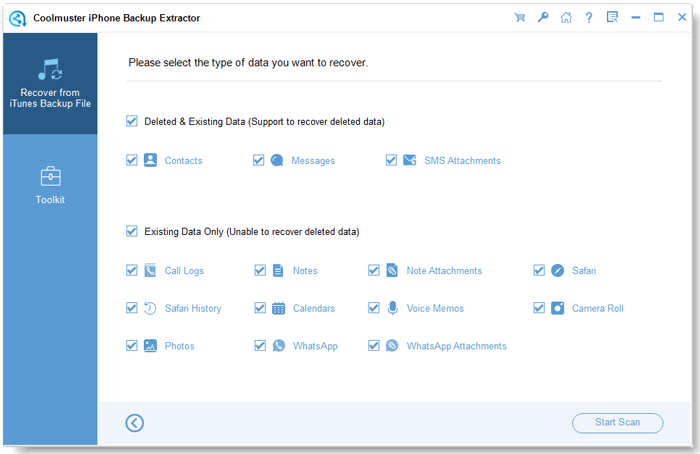Click the SMS Attachments envelope icon
Image resolution: width=700 pixels, height=454 pixels.
coord(409,160)
